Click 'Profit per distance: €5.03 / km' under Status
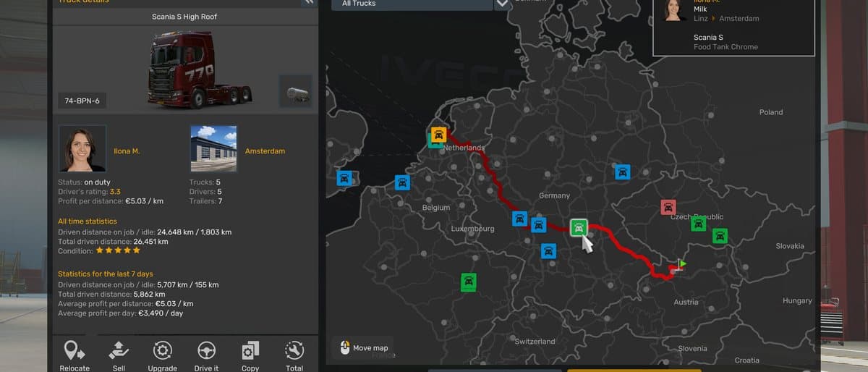Viewport: 868px width, 372px height. tap(111, 201)
